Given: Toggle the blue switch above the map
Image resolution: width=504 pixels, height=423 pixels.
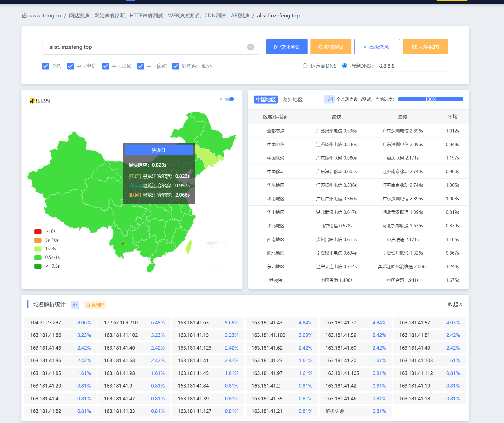Looking at the screenshot, I should (x=229, y=99).
